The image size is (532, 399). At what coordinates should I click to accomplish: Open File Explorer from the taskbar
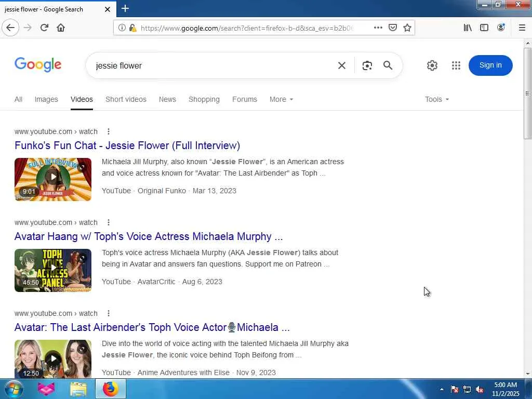pos(78,389)
